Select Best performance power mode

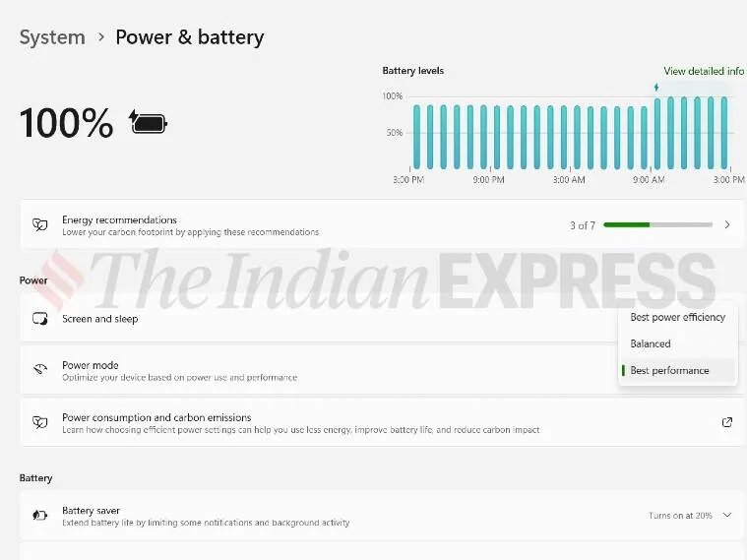(x=669, y=370)
